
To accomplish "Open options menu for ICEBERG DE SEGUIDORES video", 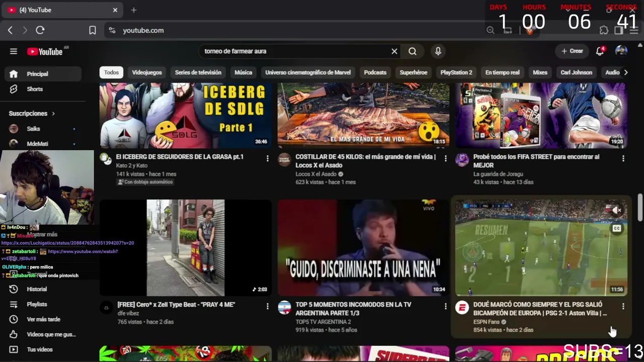I will tap(268, 158).
